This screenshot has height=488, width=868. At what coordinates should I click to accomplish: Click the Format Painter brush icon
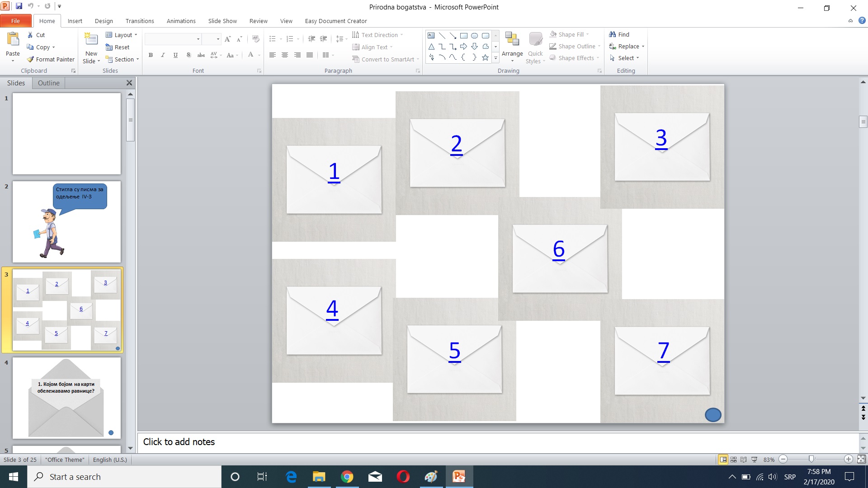pos(30,59)
